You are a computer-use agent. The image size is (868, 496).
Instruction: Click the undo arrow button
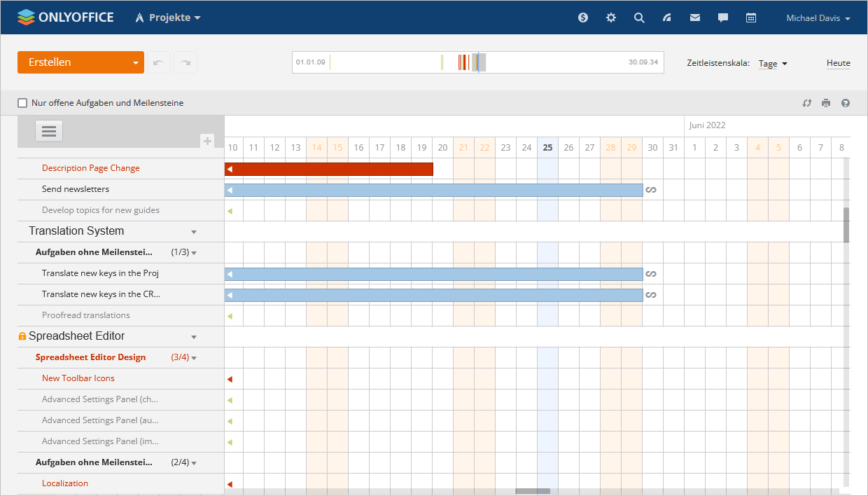[x=157, y=62]
